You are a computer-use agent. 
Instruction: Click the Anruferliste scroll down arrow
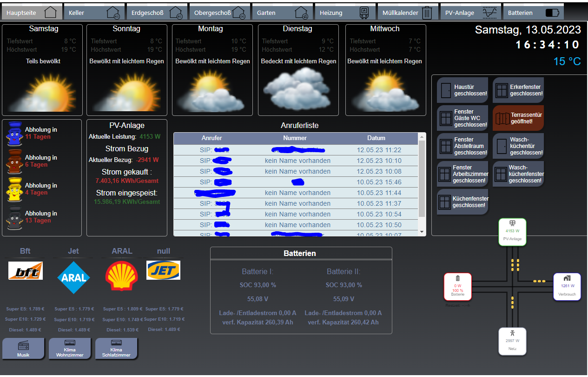click(422, 232)
